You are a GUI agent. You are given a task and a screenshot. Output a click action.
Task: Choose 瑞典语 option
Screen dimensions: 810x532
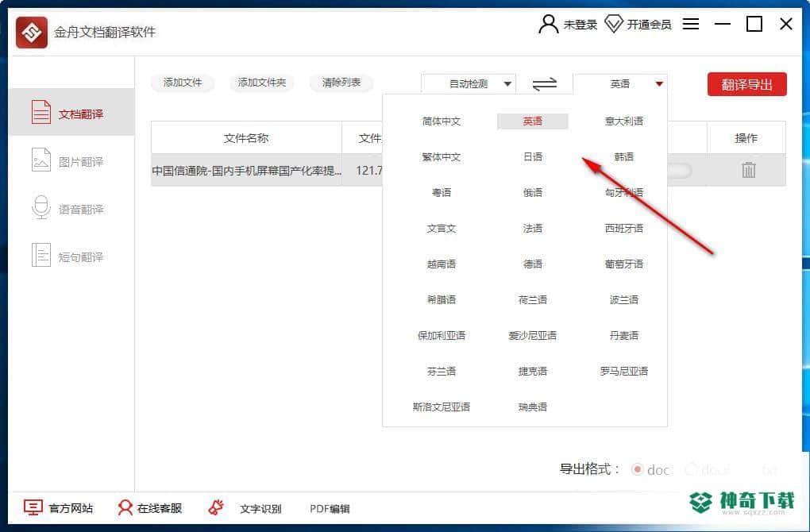coord(533,407)
